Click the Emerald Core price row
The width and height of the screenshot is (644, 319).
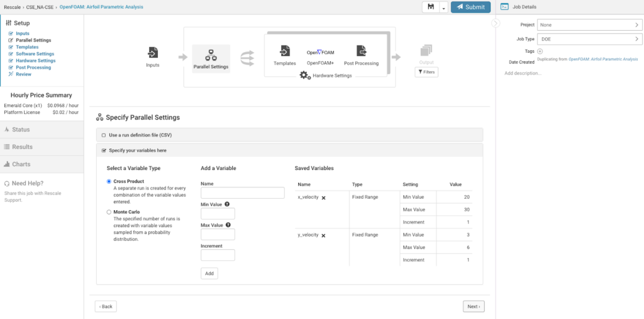[41, 105]
